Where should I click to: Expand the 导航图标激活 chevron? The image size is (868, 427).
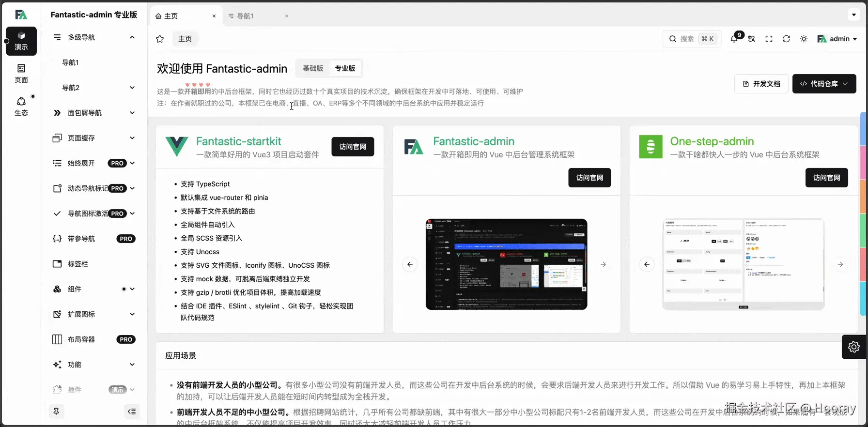pyautogui.click(x=132, y=213)
